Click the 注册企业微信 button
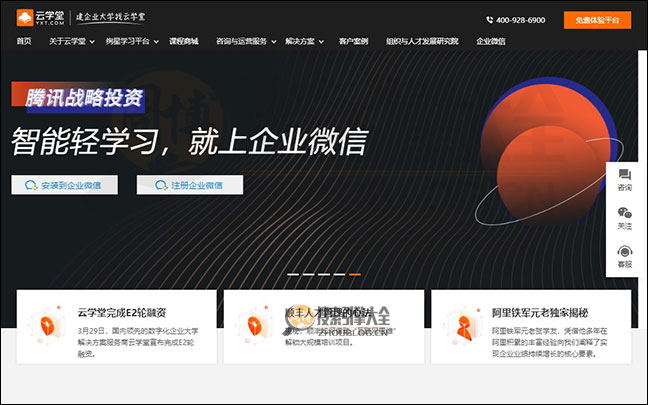This screenshot has height=405, width=648. coord(190,185)
